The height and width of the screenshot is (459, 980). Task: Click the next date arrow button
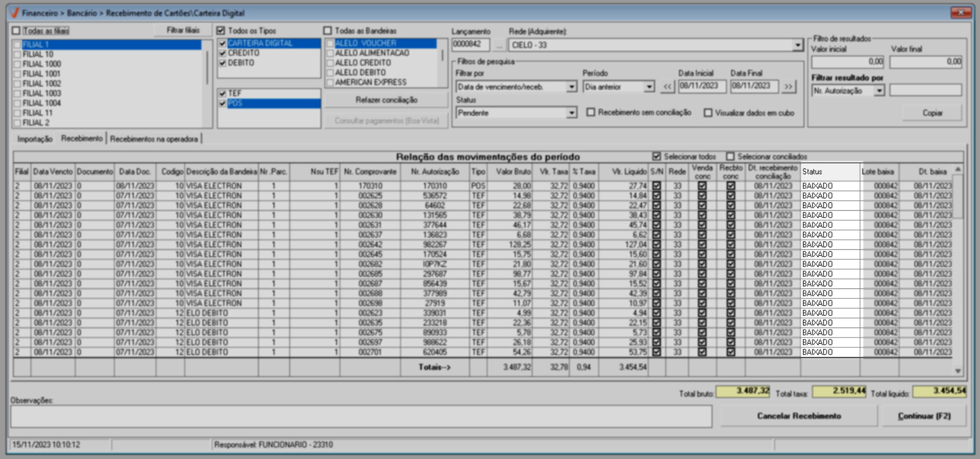pyautogui.click(x=789, y=87)
